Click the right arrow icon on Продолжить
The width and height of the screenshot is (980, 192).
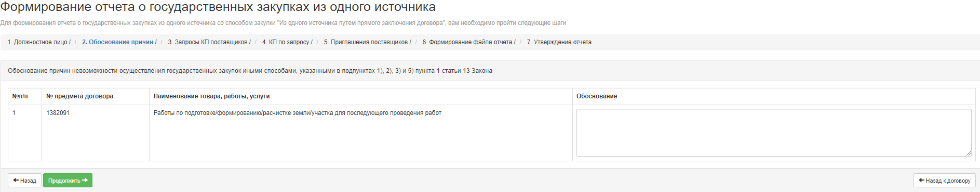(85, 180)
